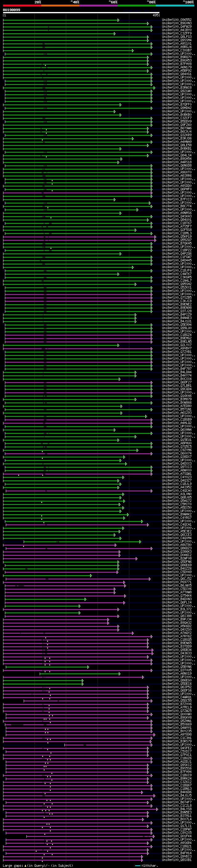Click hit label UniRef100_B3RWI8
Screen dimensions: 197x868
click(177, 88)
